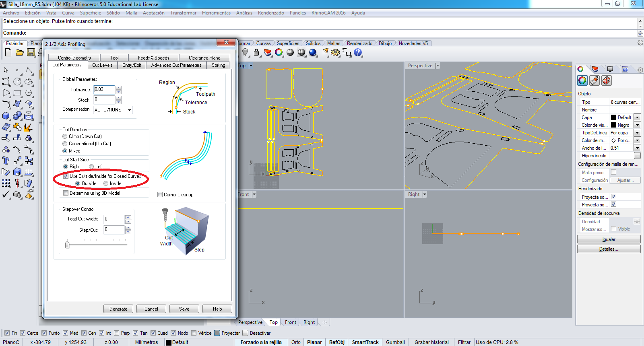Toggle the Perp object snap checkbox
This screenshot has height=346, width=644.
(x=117, y=333)
